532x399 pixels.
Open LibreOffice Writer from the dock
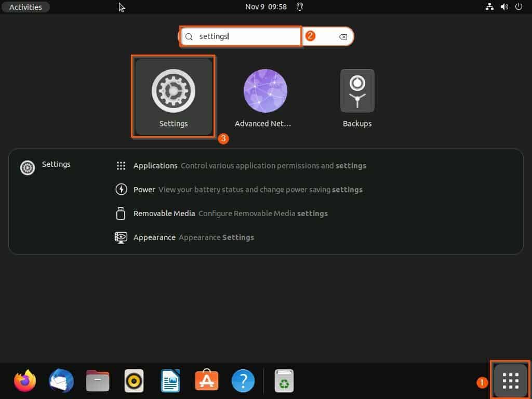tap(170, 380)
